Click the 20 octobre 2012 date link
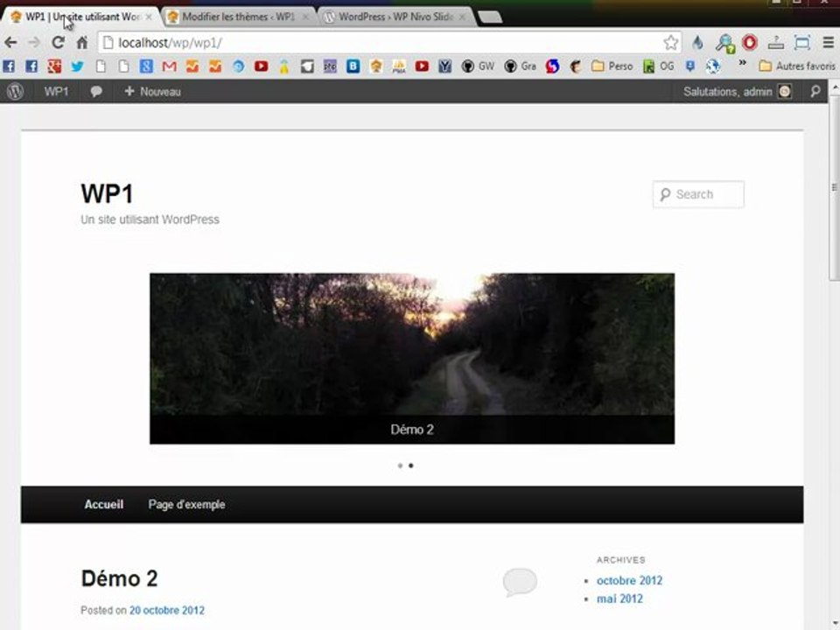This screenshot has width=840, height=630. [166, 610]
